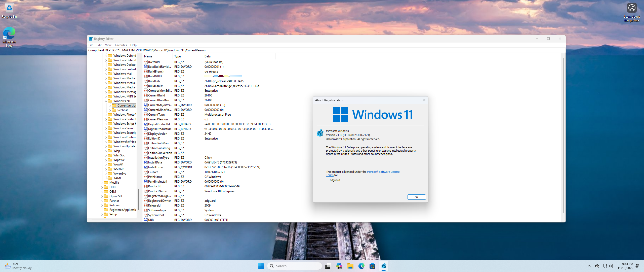Open the Edit menu in Registry Editor

99,45
